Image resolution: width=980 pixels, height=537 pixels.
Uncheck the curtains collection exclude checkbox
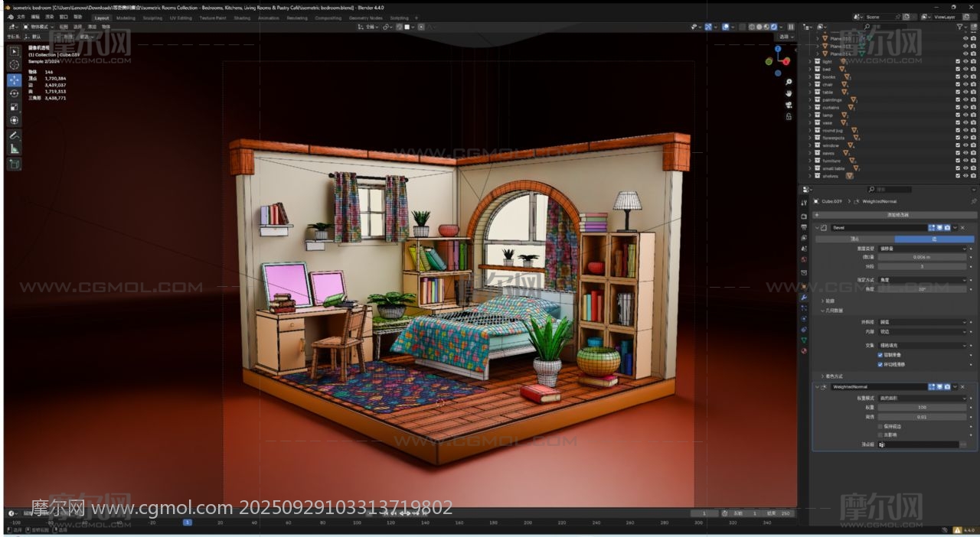[x=957, y=107]
